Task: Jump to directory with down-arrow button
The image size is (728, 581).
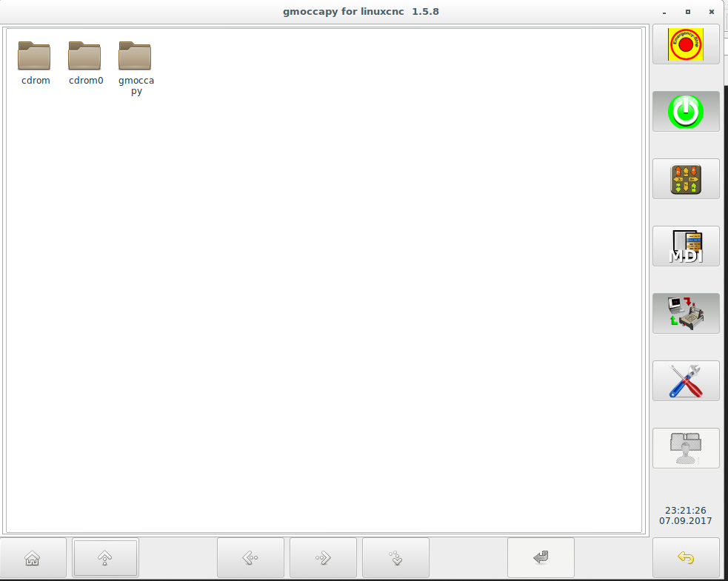Action: 395,558
